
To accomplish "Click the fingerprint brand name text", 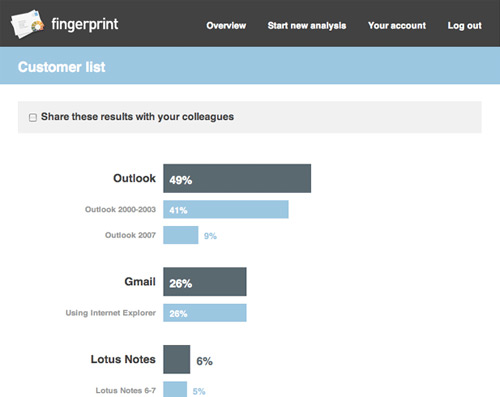I will 85,25.
